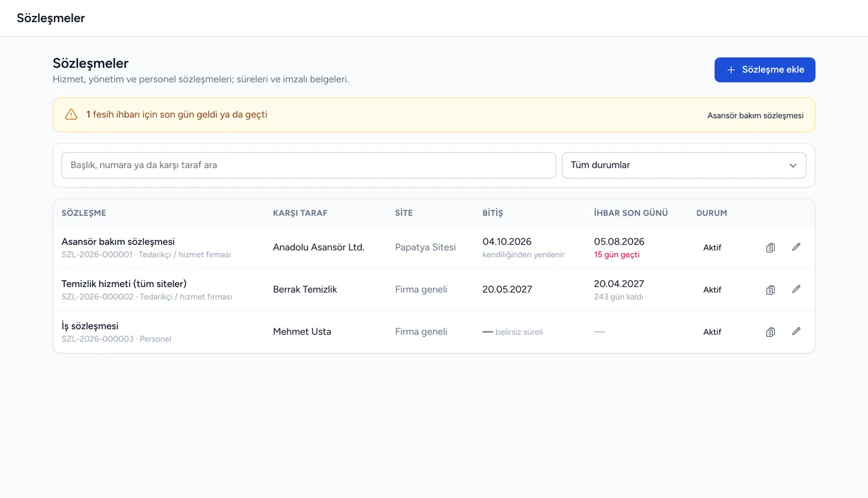Screen dimensions: 868x498
Task: Click Sözleşmeler title in top bar
Action: (51, 18)
